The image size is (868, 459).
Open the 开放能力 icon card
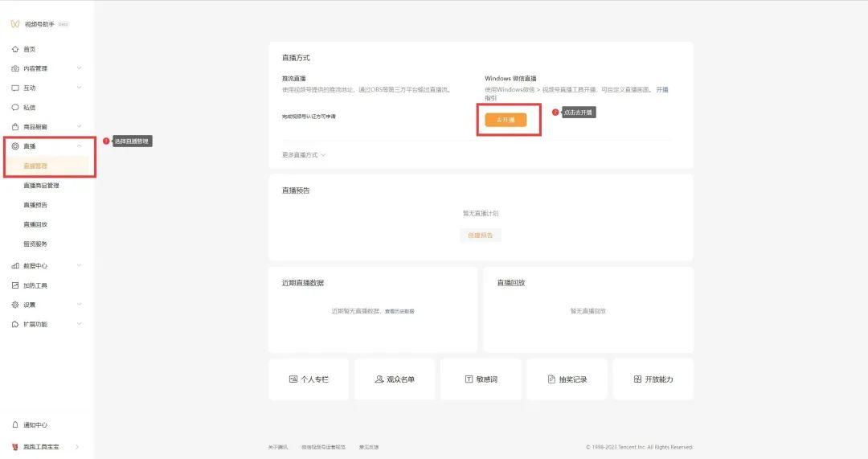pyautogui.click(x=637, y=379)
